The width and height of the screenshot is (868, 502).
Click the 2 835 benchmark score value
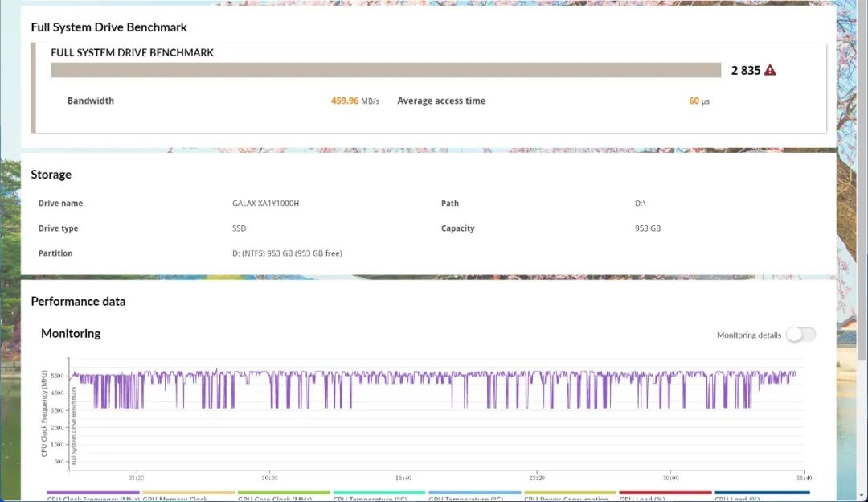click(745, 70)
